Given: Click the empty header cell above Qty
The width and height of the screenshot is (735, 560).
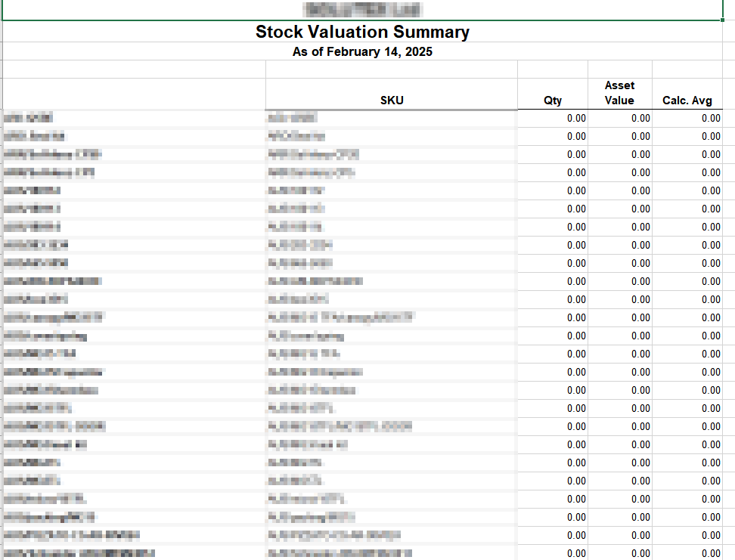Looking at the screenshot, I should (x=553, y=68).
